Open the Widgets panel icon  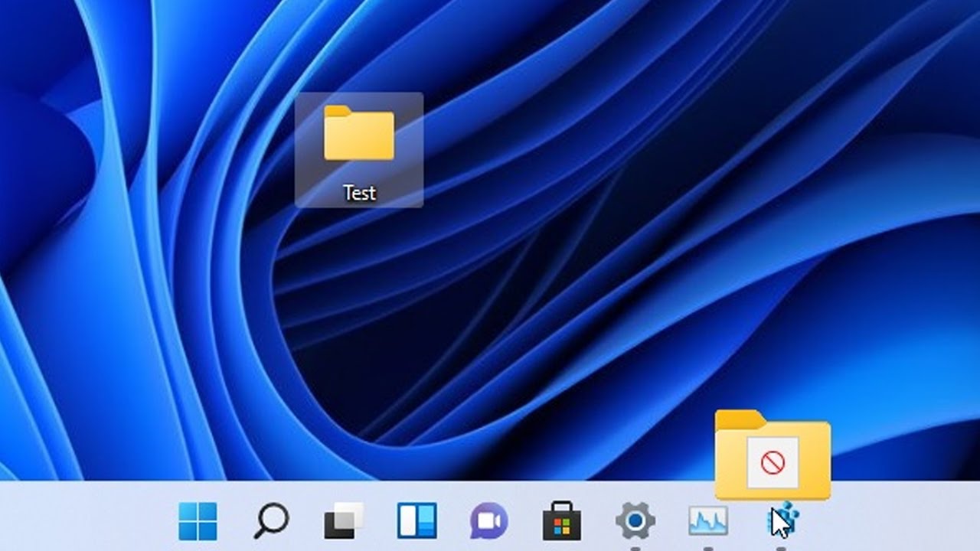[416, 521]
